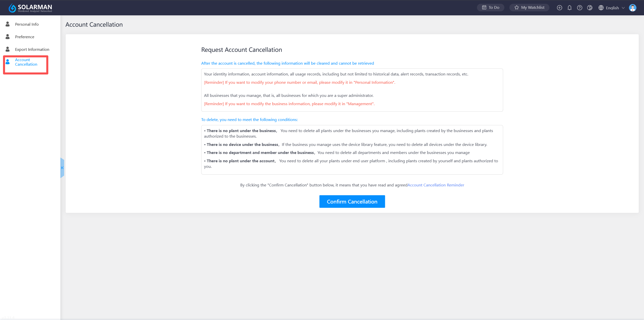Collapse the left sidebar panel
The width and height of the screenshot is (644, 320).
pos(62,168)
